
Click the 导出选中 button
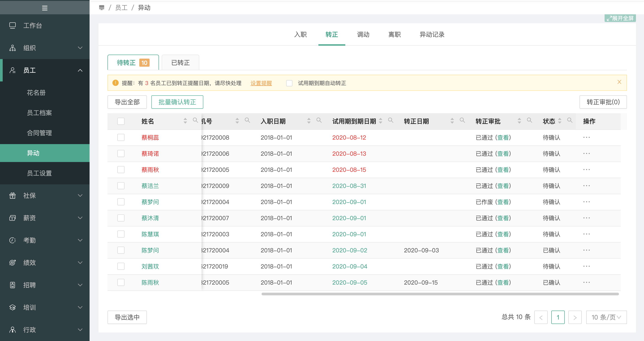click(x=127, y=317)
